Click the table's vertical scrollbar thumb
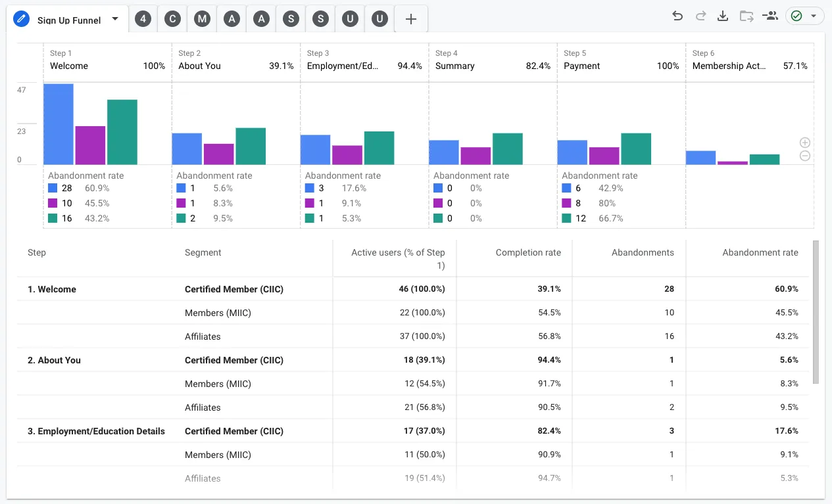Screen dimensions: 832x504 (x=816, y=312)
